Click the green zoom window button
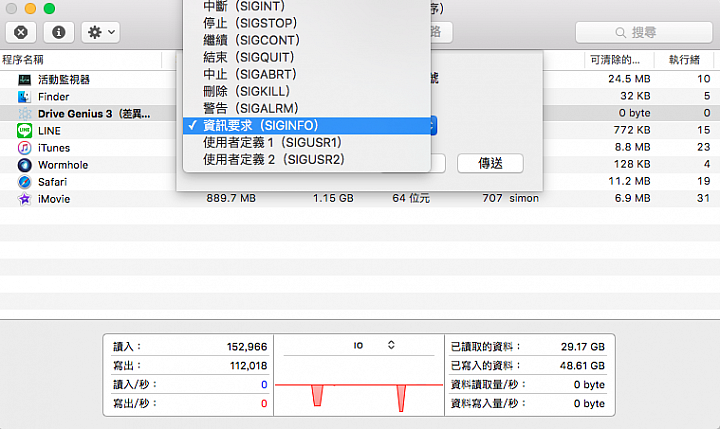This screenshot has height=429, width=720. tap(49, 8)
